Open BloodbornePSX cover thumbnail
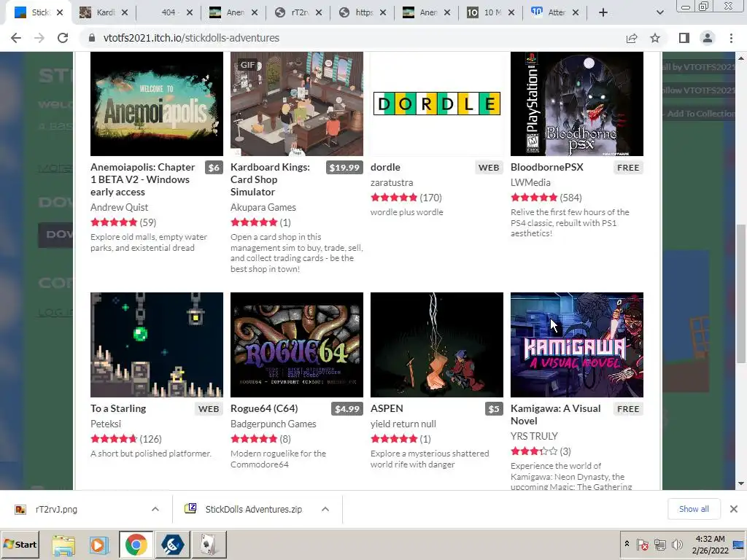 click(x=577, y=104)
